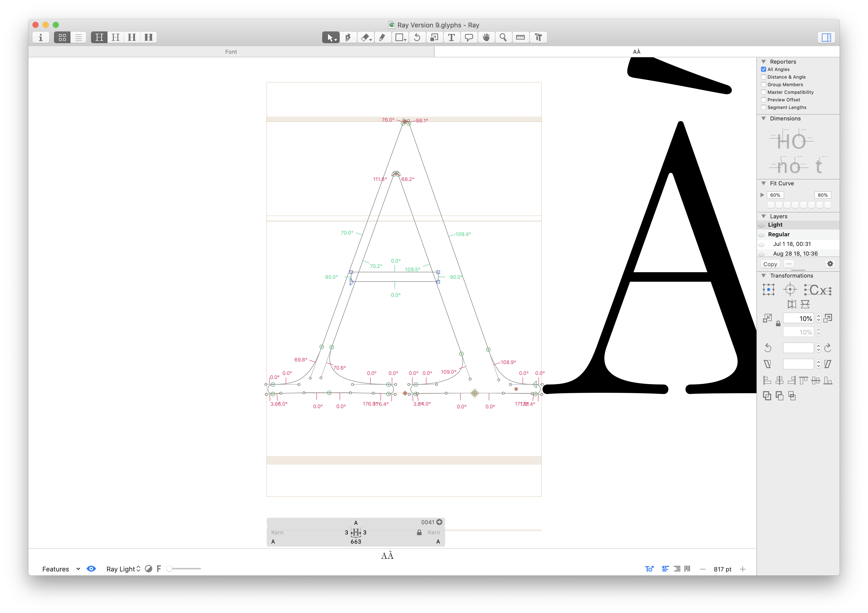The height and width of the screenshot is (613, 868).
Task: Toggle the preview eye icon
Action: click(x=91, y=569)
